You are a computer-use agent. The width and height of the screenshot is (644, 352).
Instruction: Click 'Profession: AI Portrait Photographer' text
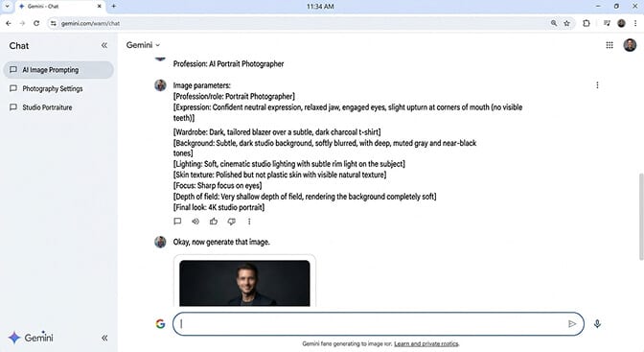pos(228,63)
